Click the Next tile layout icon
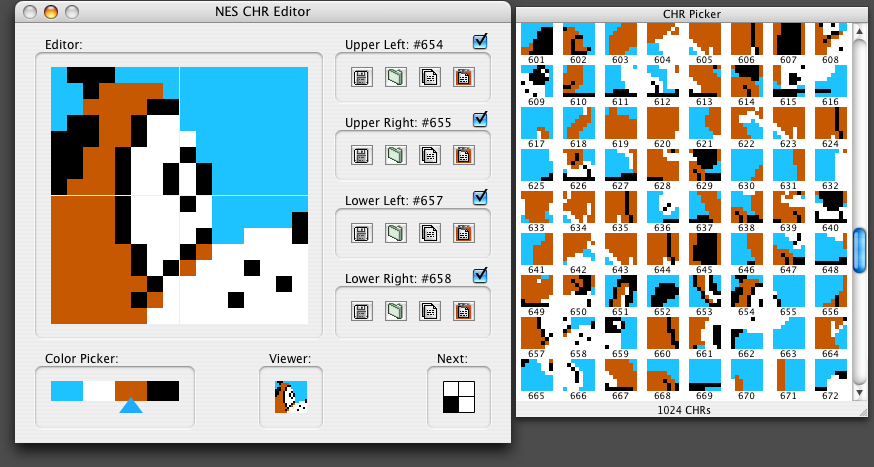 [x=459, y=397]
